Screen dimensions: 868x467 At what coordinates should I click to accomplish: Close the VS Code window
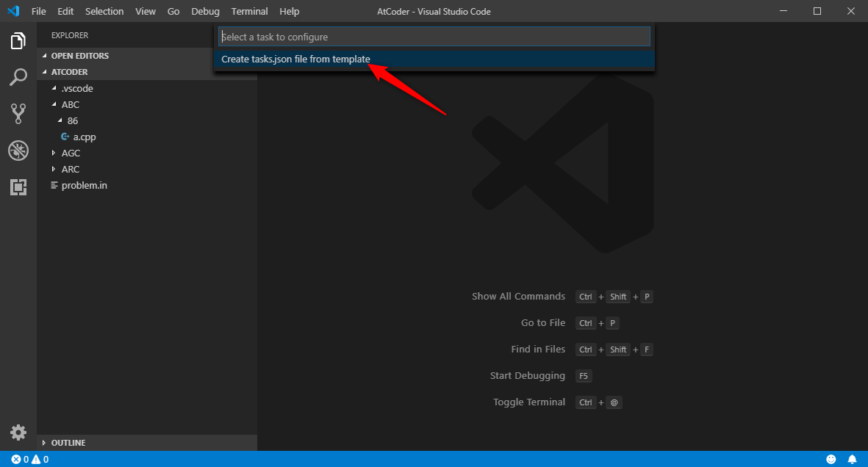851,11
